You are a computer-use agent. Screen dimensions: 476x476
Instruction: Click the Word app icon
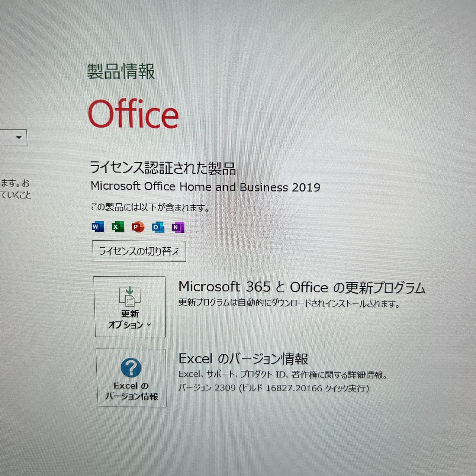[x=98, y=226]
